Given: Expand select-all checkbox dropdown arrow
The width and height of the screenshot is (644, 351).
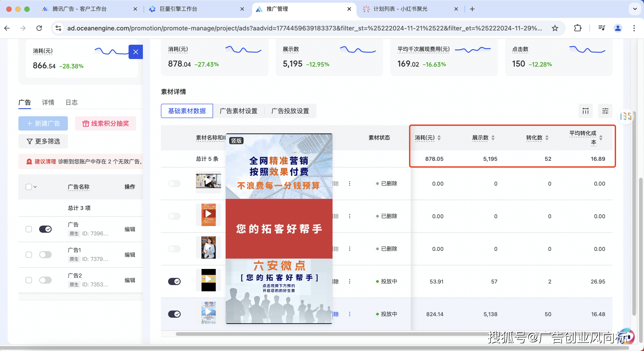Looking at the screenshot, I should click(35, 187).
